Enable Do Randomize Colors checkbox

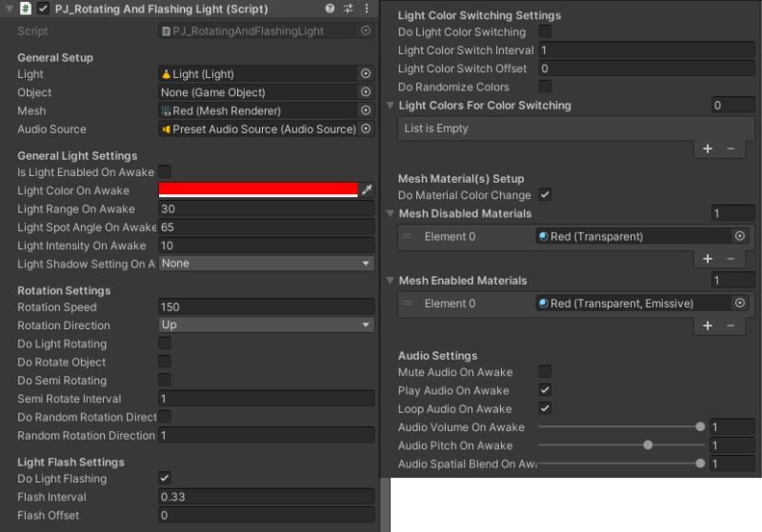[x=545, y=87]
